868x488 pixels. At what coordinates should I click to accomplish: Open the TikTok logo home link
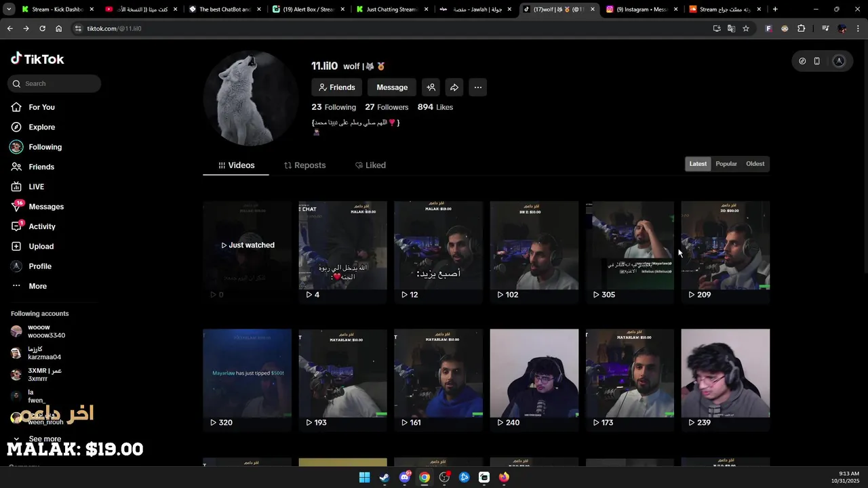coord(37,59)
